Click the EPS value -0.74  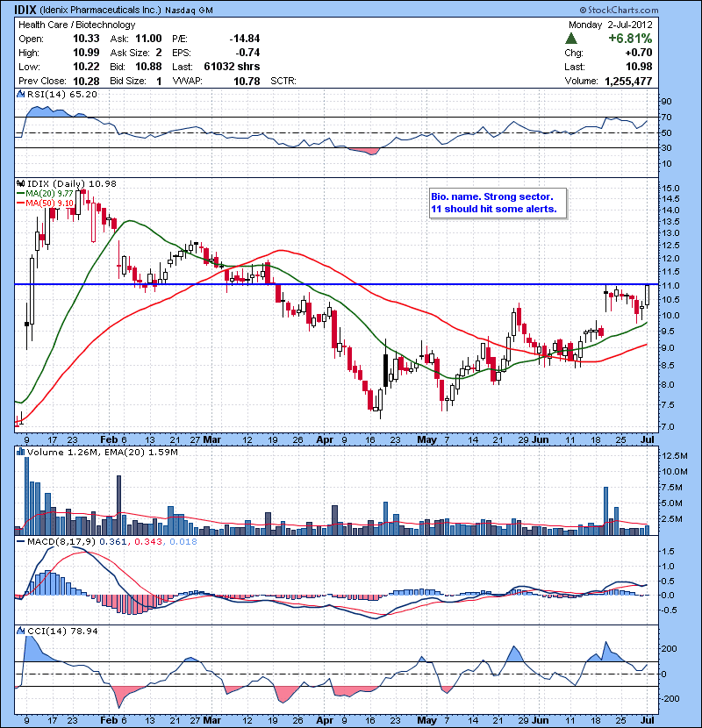[x=247, y=53]
